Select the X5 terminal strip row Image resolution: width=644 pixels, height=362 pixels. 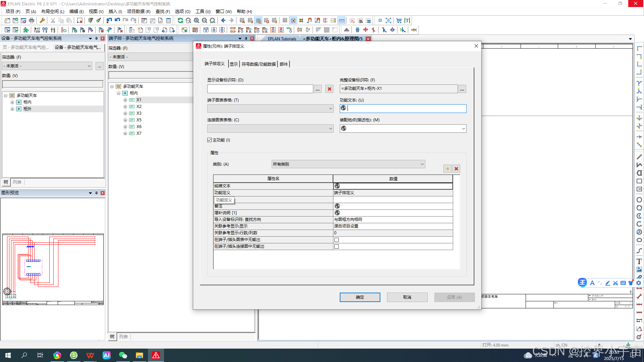coord(139,120)
